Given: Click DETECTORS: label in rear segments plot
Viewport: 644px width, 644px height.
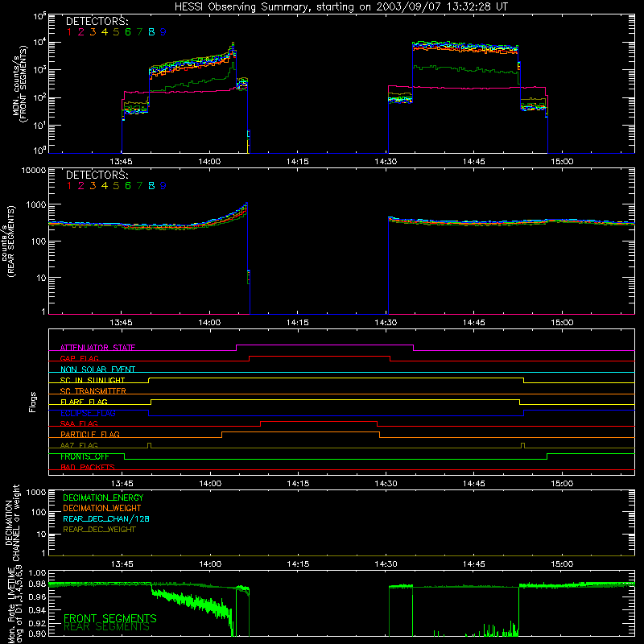Looking at the screenshot, I should click(97, 175).
